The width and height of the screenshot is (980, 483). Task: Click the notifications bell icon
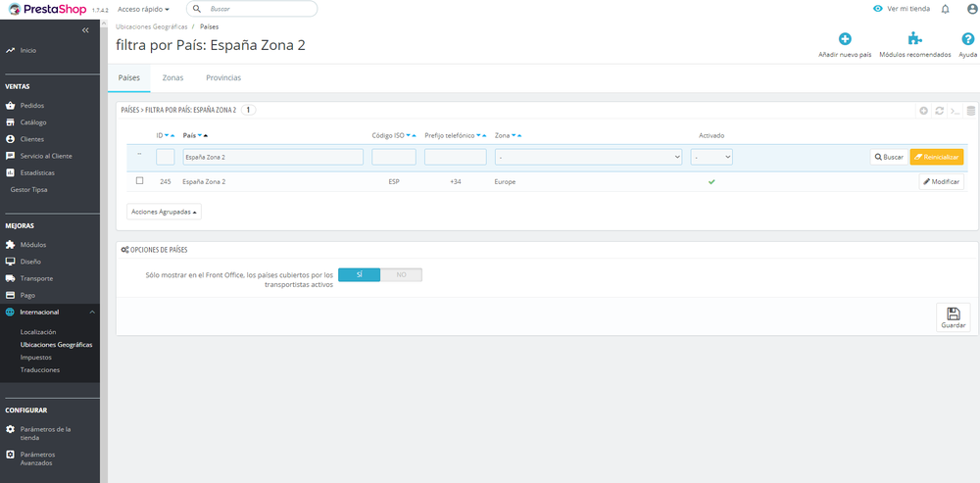945,9
